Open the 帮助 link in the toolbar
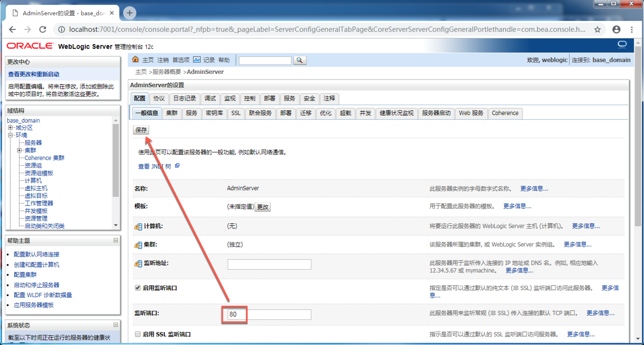 [224, 60]
